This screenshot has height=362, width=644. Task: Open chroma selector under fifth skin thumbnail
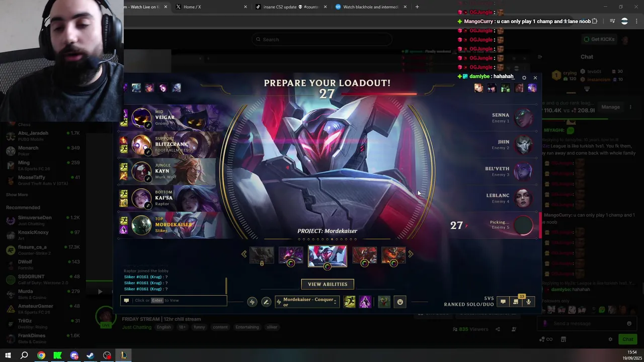click(393, 263)
